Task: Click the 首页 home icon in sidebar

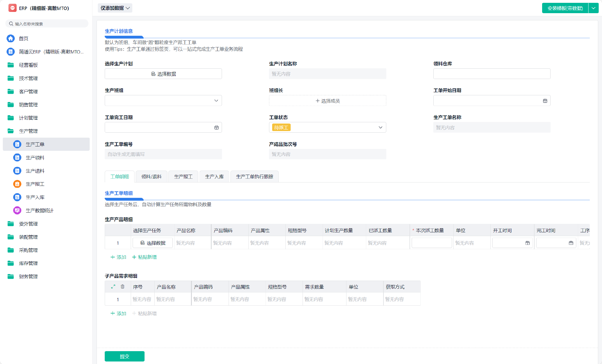Action: click(11, 38)
